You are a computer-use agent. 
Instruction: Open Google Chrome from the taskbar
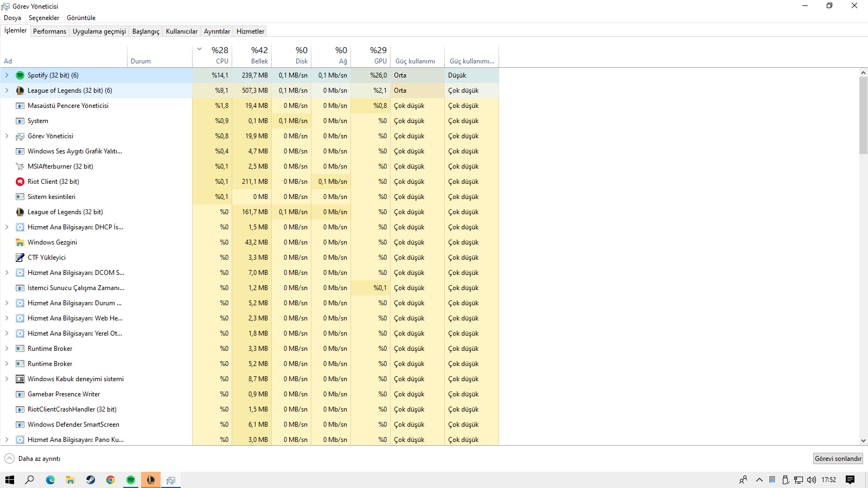111,480
